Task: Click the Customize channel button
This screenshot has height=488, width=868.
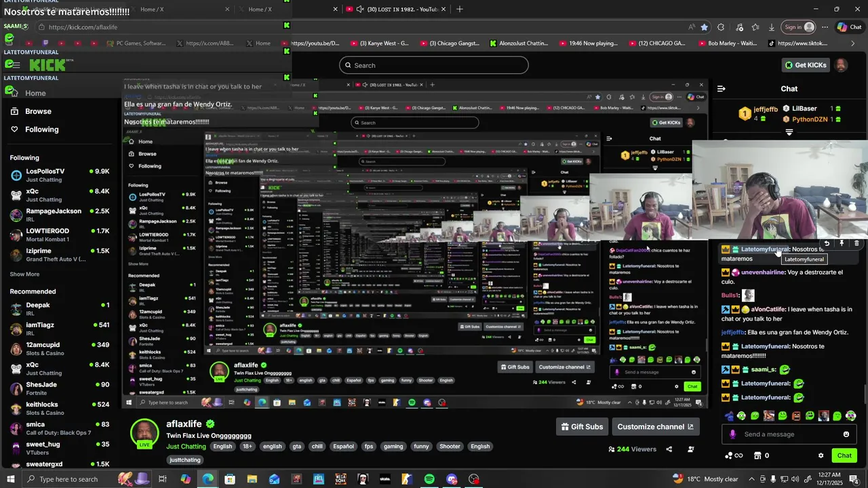Action: pos(656,426)
